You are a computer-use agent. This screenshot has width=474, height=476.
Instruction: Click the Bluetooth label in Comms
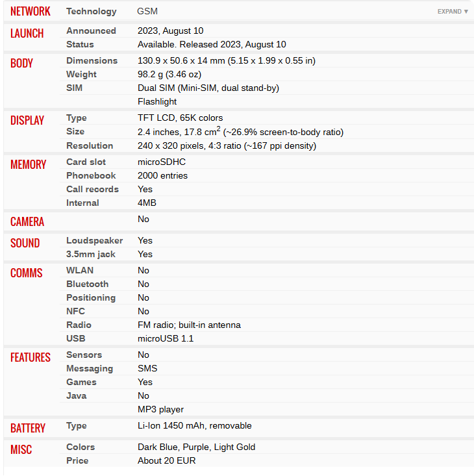click(88, 284)
